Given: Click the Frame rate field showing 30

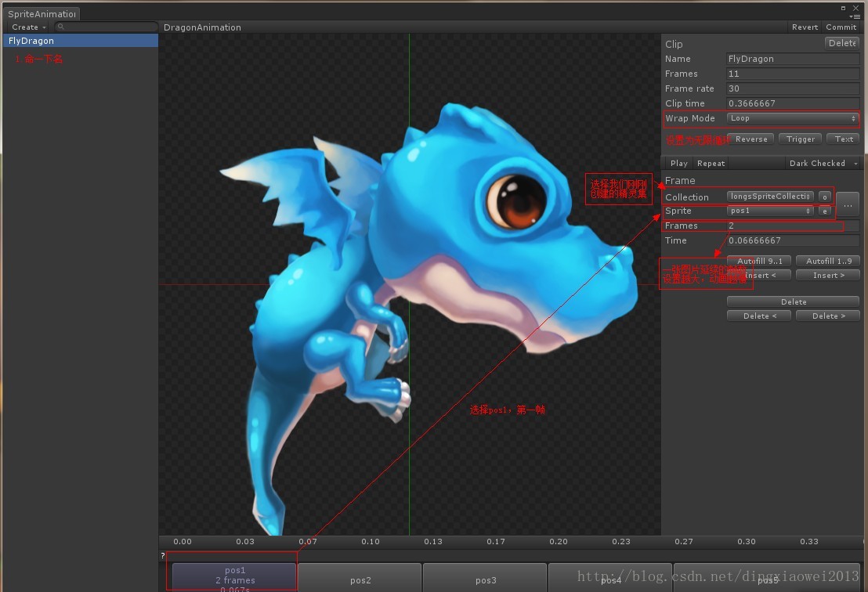Looking at the screenshot, I should (793, 88).
